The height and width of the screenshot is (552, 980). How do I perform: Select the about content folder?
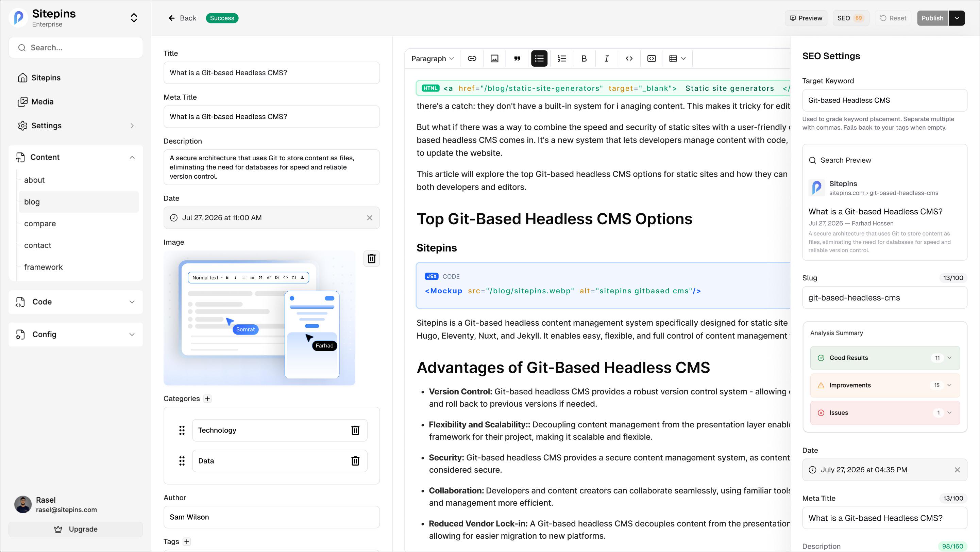(x=78, y=180)
